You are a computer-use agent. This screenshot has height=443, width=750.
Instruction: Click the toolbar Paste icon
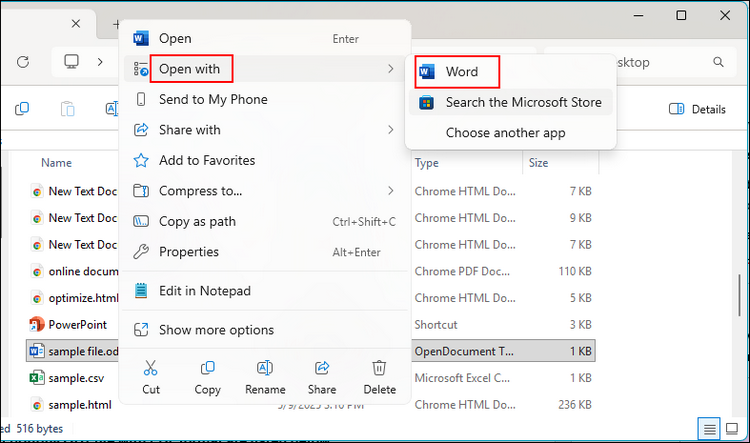(x=67, y=109)
